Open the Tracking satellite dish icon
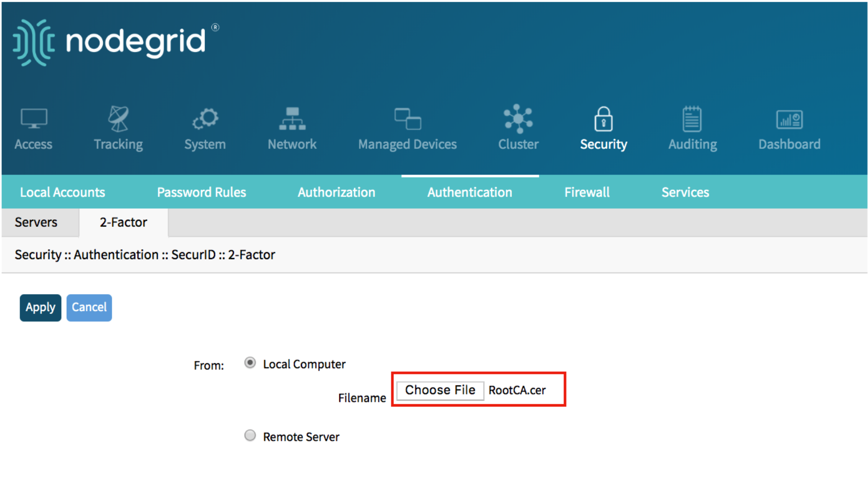868x492 pixels. pyautogui.click(x=118, y=119)
